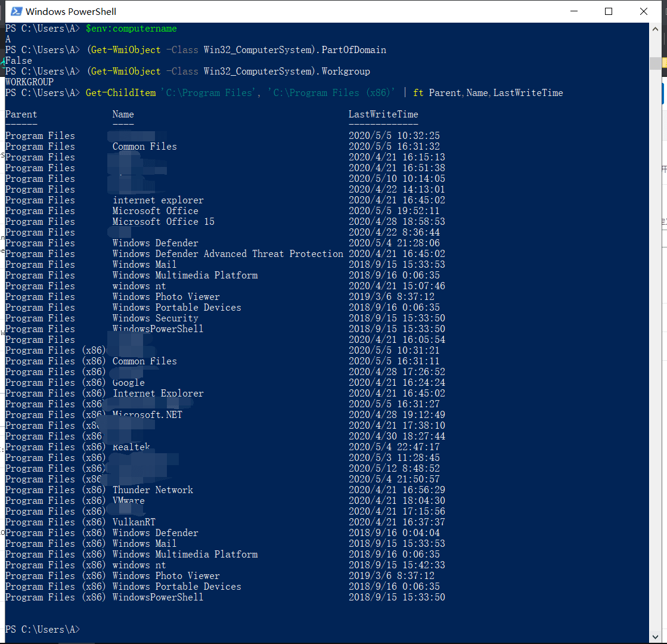Viewport: 667px width, 644px height.
Task: Click the vertical scrollbar thumb
Action: (655, 63)
